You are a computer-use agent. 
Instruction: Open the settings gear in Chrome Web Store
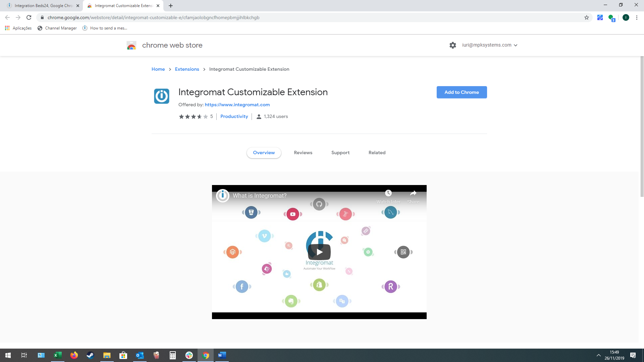tap(453, 45)
